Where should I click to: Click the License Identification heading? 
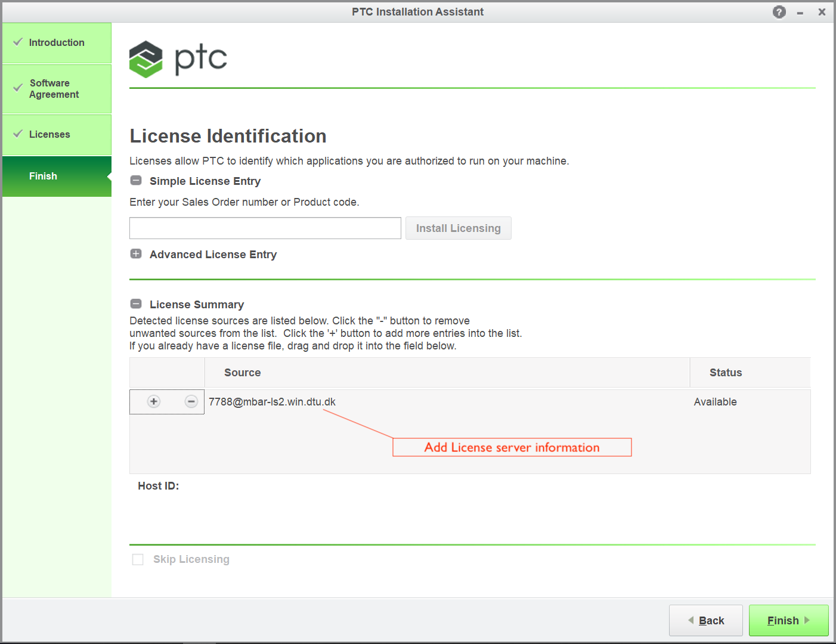(x=228, y=136)
